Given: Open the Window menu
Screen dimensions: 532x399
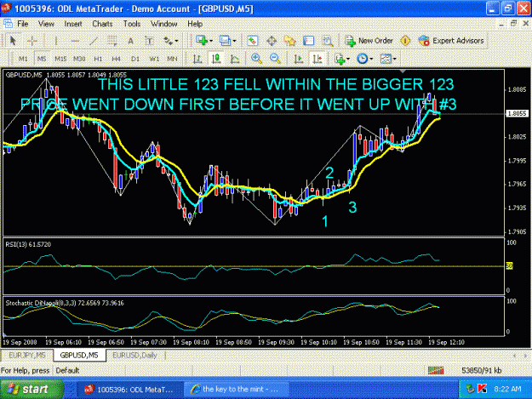Looking at the screenshot, I should point(164,24).
